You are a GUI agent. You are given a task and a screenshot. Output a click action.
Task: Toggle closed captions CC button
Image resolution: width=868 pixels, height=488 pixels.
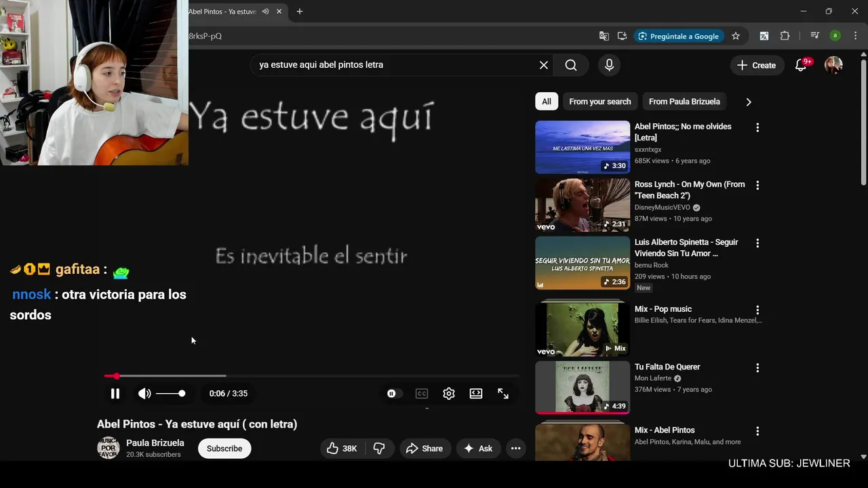(x=422, y=393)
